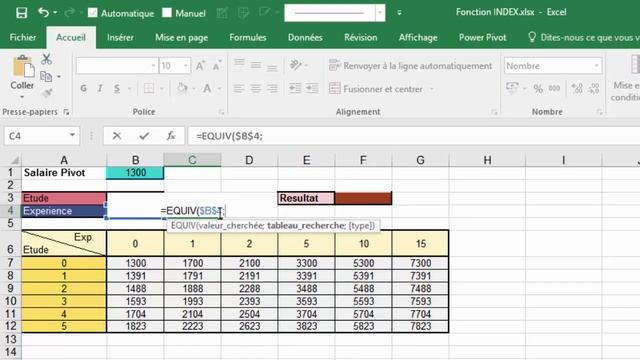Cancel the formula with the X icon

pyautogui.click(x=117, y=136)
